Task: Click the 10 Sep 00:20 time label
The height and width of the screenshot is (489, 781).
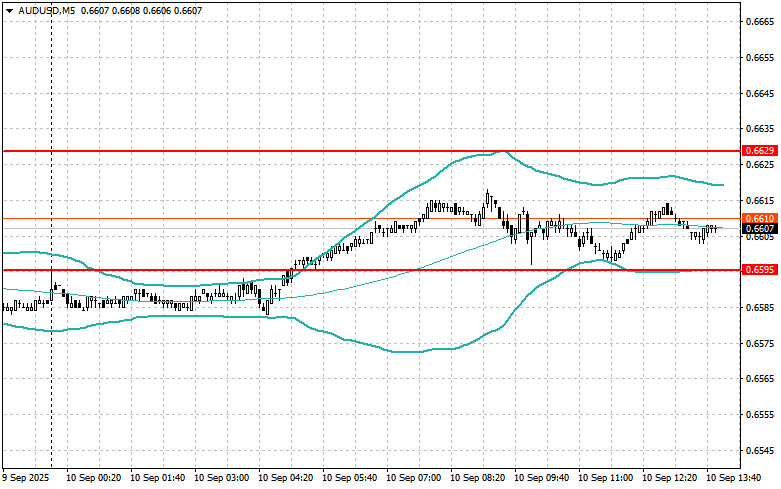Action: click(94, 478)
